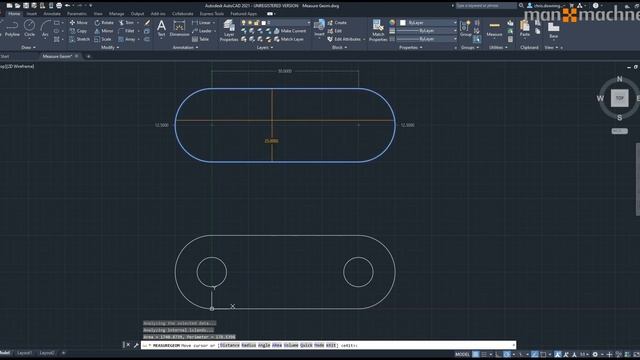Image resolution: width=640 pixels, height=360 pixels.
Task: Click Match Layer button
Action: click(x=289, y=39)
